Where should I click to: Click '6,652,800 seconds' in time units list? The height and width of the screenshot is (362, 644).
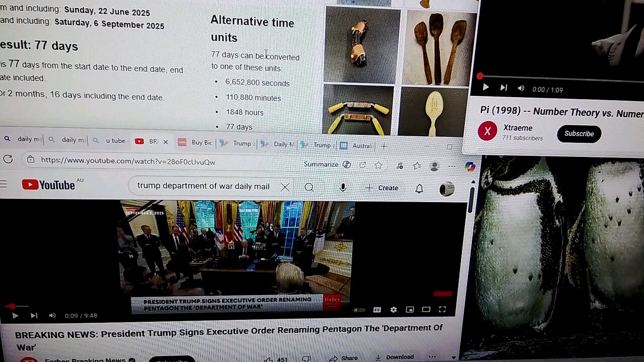[x=257, y=83]
